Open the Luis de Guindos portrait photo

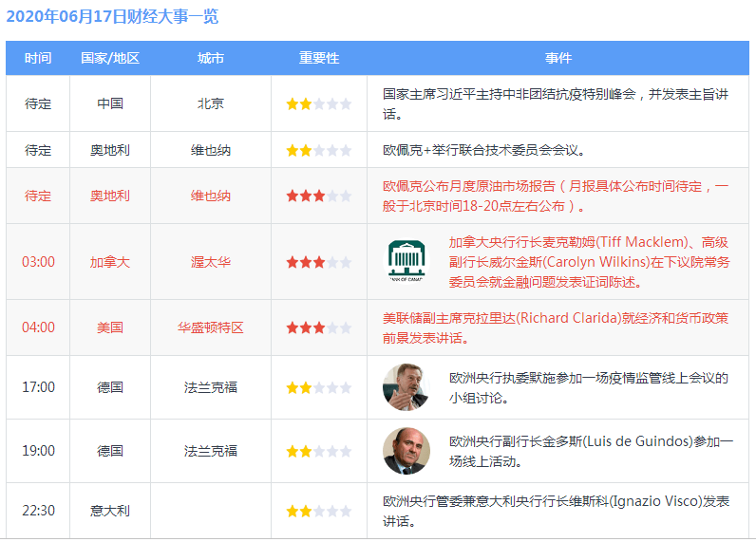click(x=406, y=451)
